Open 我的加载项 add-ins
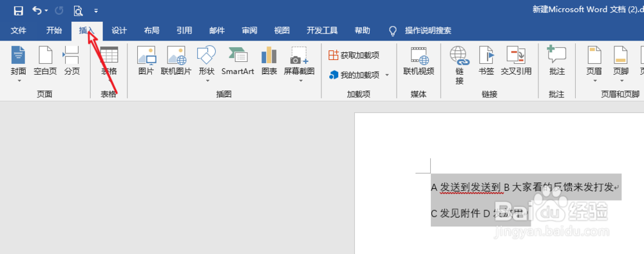 click(x=354, y=75)
